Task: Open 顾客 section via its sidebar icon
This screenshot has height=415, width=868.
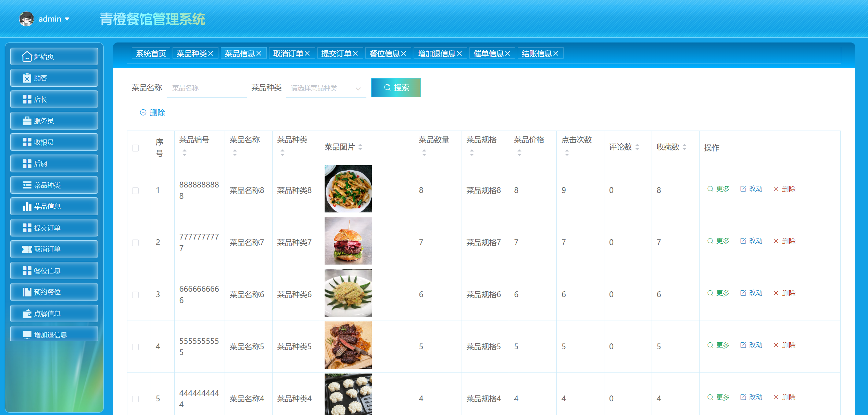Action: (27, 78)
